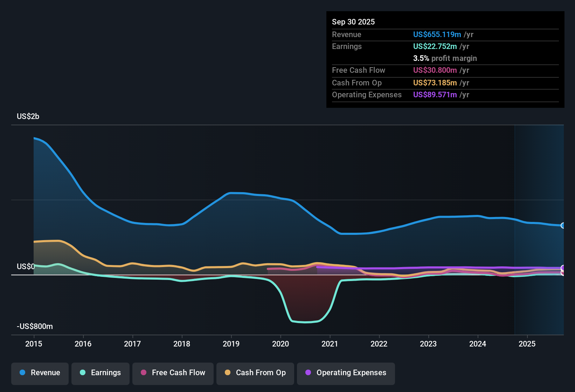Click the Sep 30 2025 tooltip header
The image size is (575, 392).
pyautogui.click(x=353, y=22)
